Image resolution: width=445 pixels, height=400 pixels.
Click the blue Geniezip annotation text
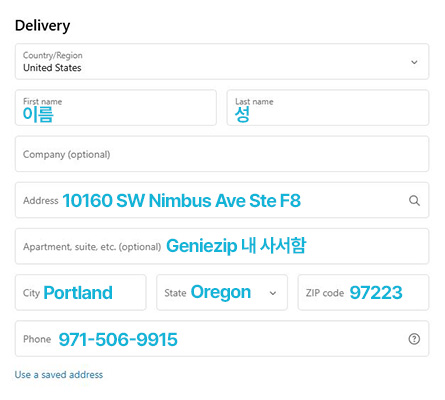click(x=201, y=246)
